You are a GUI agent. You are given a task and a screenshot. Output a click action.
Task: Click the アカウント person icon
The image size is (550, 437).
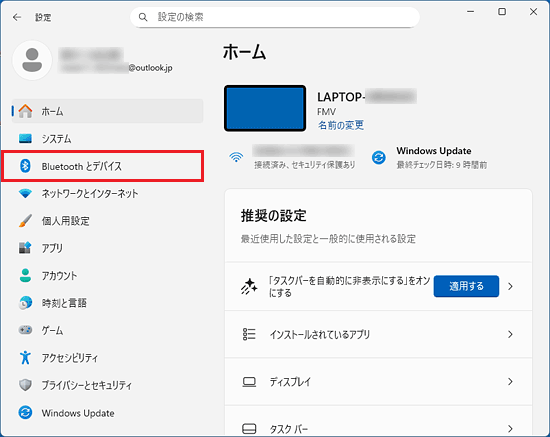pos(25,275)
